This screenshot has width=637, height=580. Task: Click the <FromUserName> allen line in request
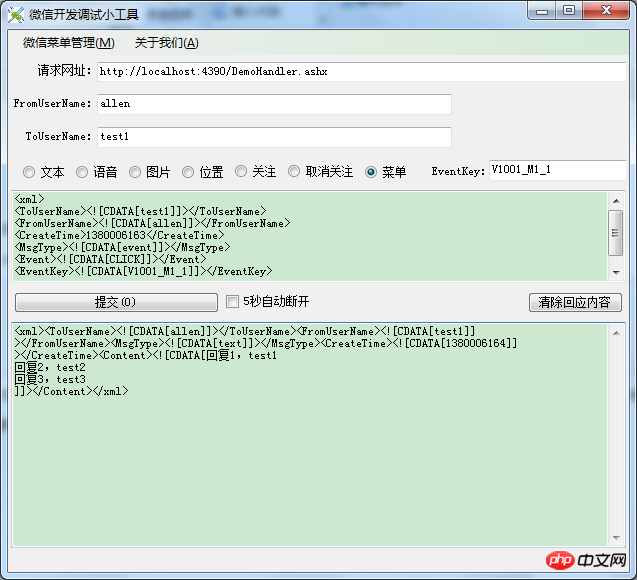coord(152,223)
